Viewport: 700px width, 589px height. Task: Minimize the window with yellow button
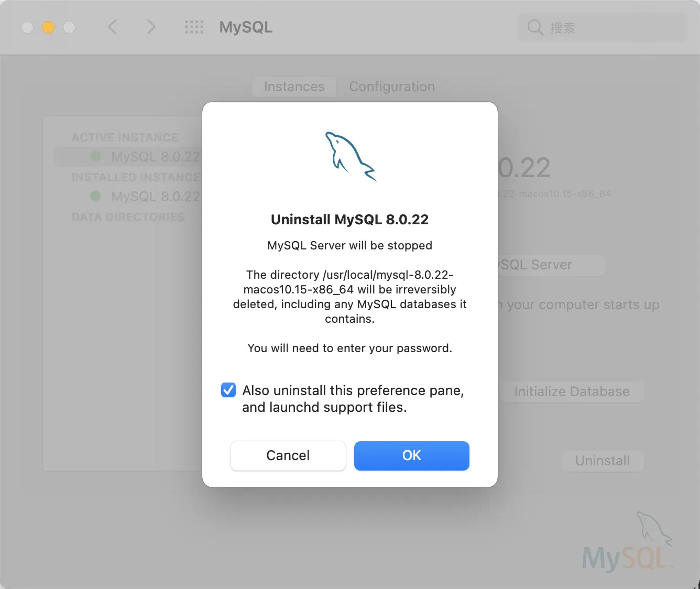coord(48,27)
